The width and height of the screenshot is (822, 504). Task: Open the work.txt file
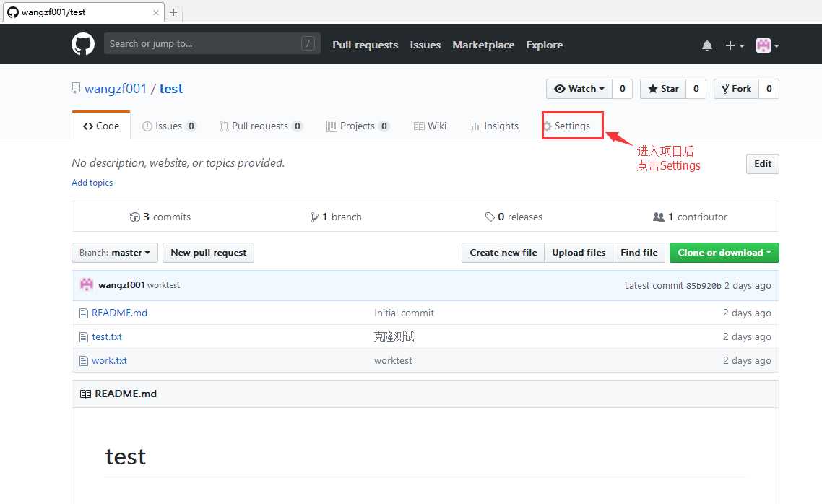tap(109, 361)
